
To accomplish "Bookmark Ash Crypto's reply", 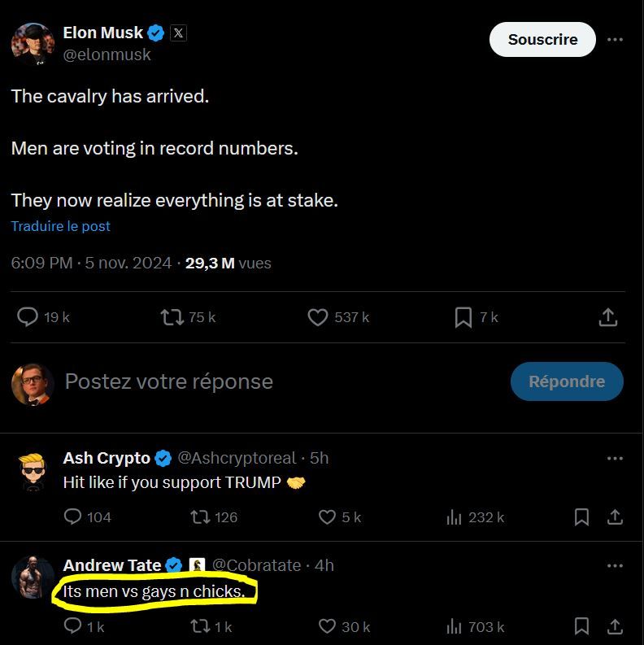I will [582, 516].
